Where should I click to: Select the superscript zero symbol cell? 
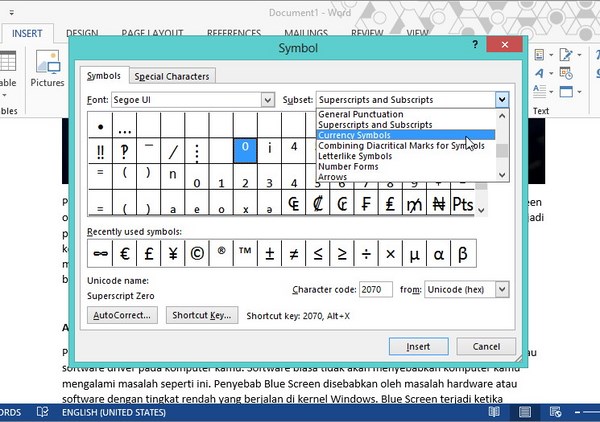pos(245,151)
